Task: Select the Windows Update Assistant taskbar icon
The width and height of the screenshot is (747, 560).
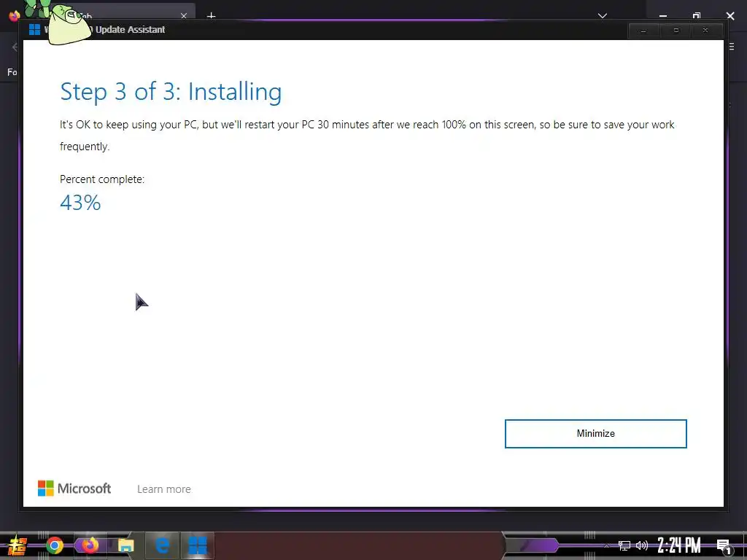Action: tap(197, 545)
